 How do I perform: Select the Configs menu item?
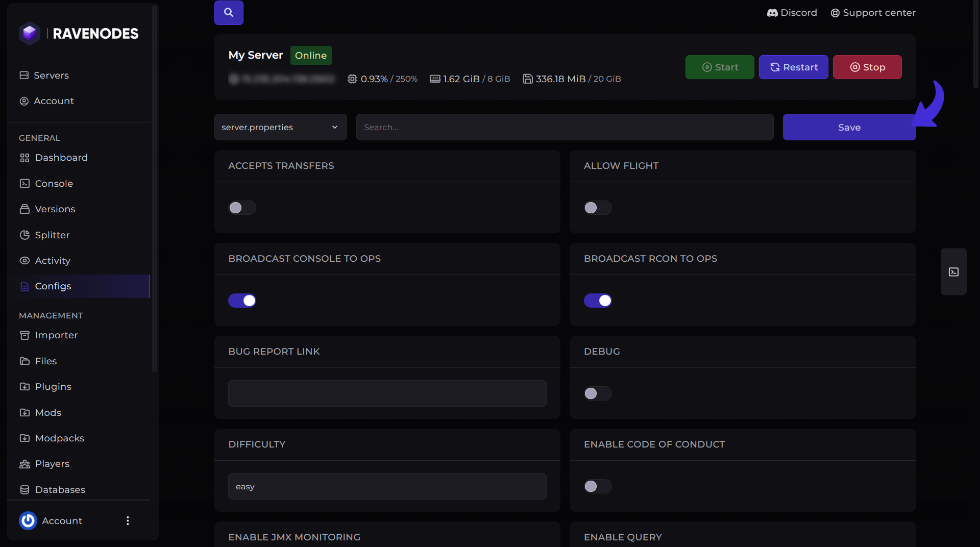click(79, 286)
